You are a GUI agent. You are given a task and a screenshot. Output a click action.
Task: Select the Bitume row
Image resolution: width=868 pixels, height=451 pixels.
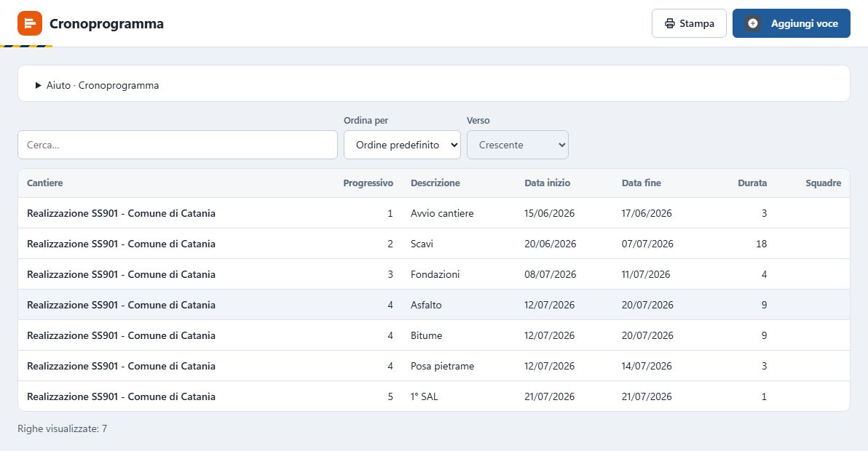(434, 335)
